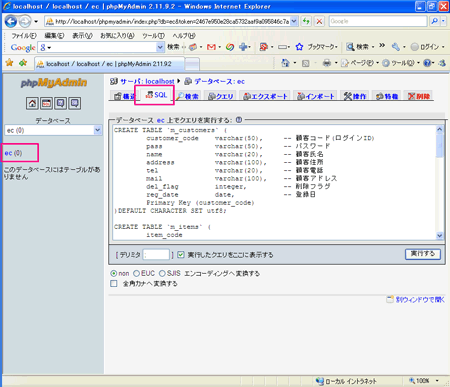Select the SJIS encoding radio button
This screenshot has height=387, width=450.
pyautogui.click(x=162, y=273)
